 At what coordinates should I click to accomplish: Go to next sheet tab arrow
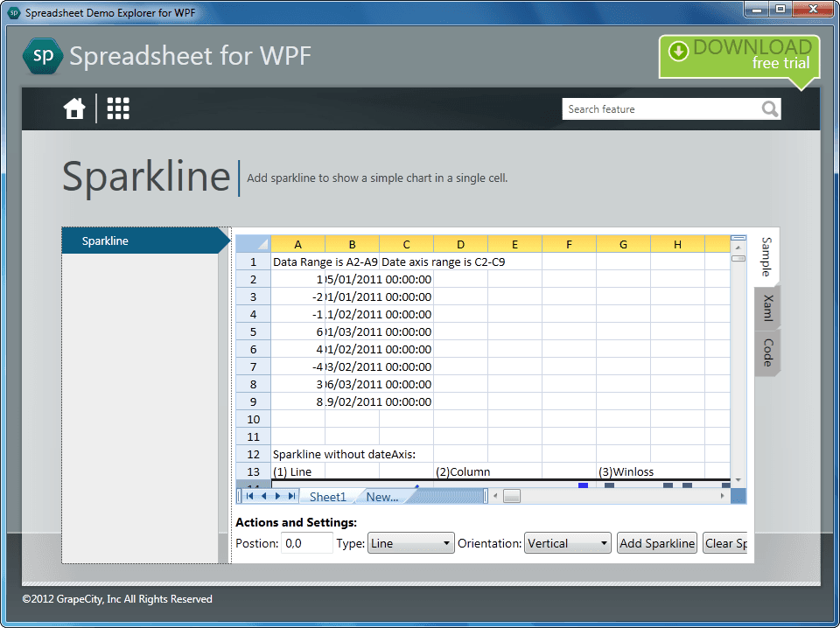(277, 496)
